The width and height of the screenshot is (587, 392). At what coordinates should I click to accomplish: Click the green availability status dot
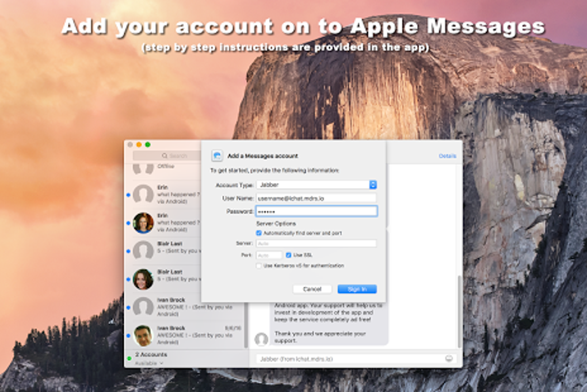point(129,359)
